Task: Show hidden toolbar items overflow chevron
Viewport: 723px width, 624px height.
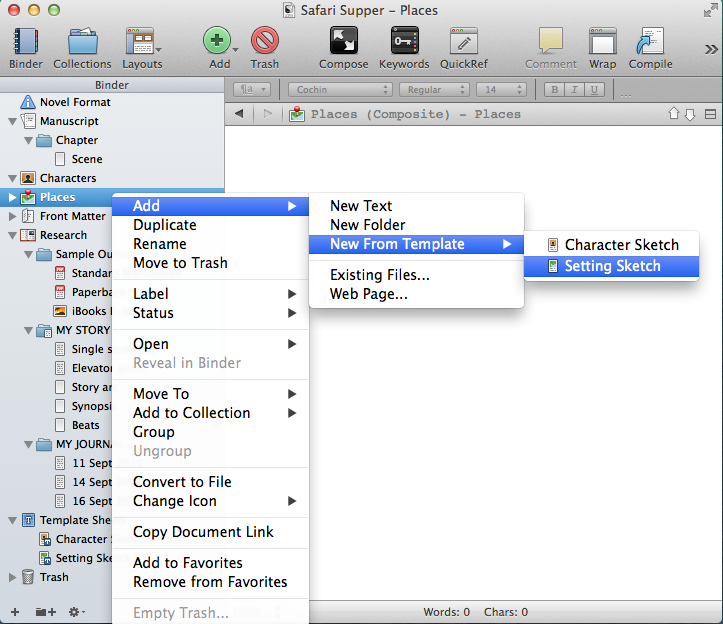Action: 711,49
